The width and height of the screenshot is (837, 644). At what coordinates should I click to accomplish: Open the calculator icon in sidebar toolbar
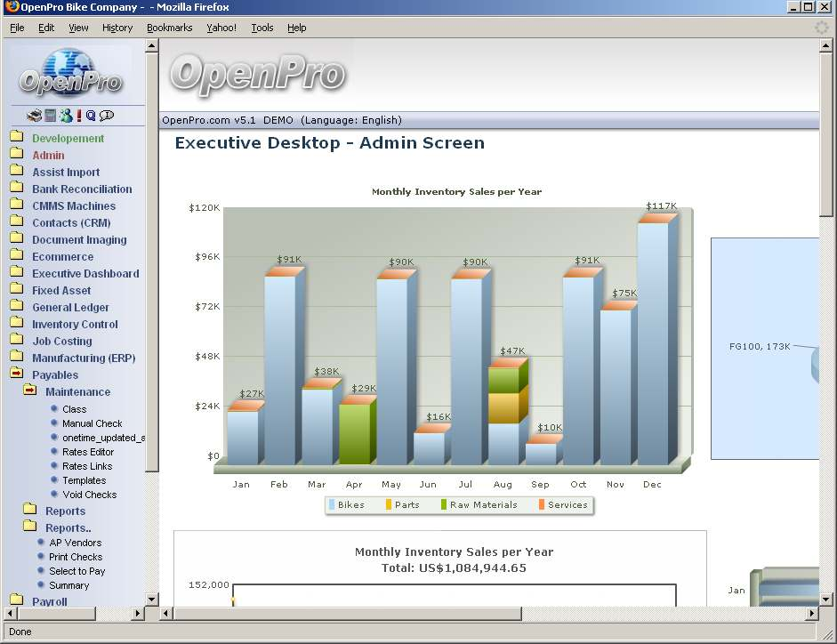(51, 116)
